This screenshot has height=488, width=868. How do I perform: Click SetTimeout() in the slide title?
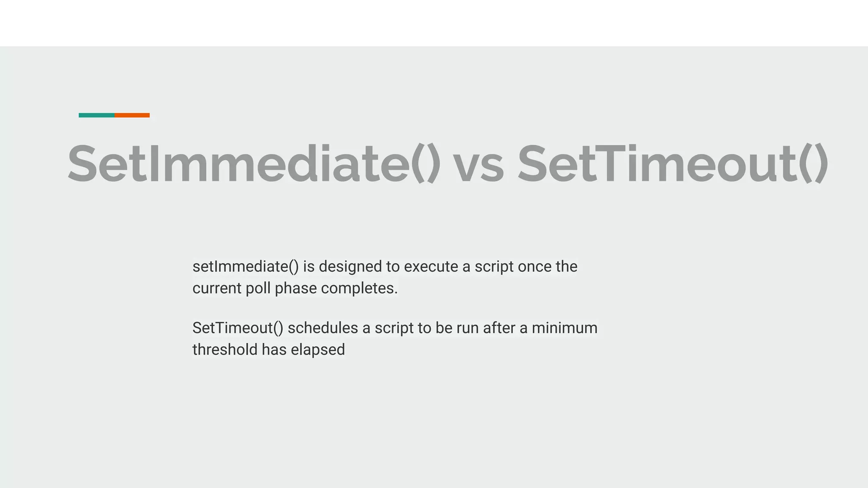tap(673, 164)
